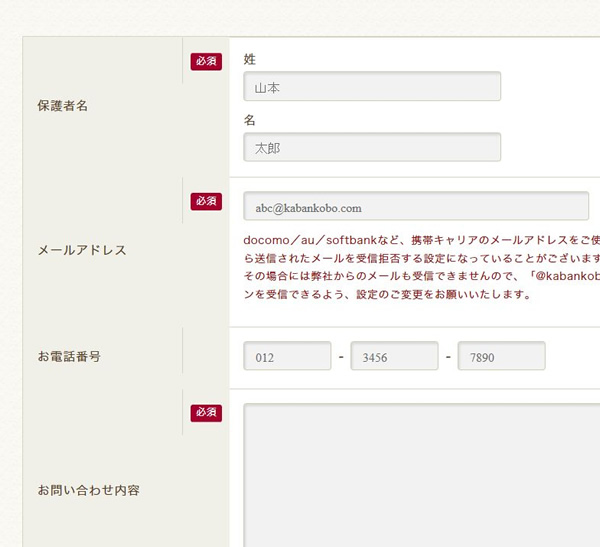Click the 姓 label above the first field
The image size is (600, 547).
pyautogui.click(x=250, y=60)
